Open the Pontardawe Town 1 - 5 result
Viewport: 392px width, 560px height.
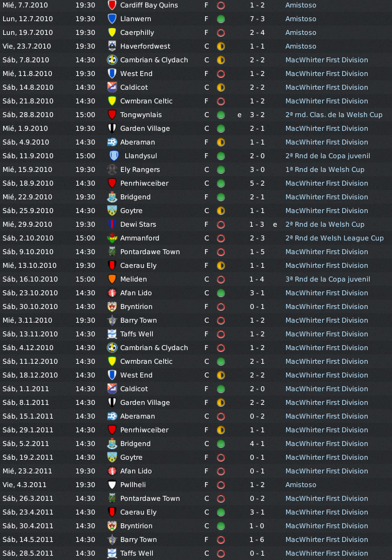(x=257, y=252)
